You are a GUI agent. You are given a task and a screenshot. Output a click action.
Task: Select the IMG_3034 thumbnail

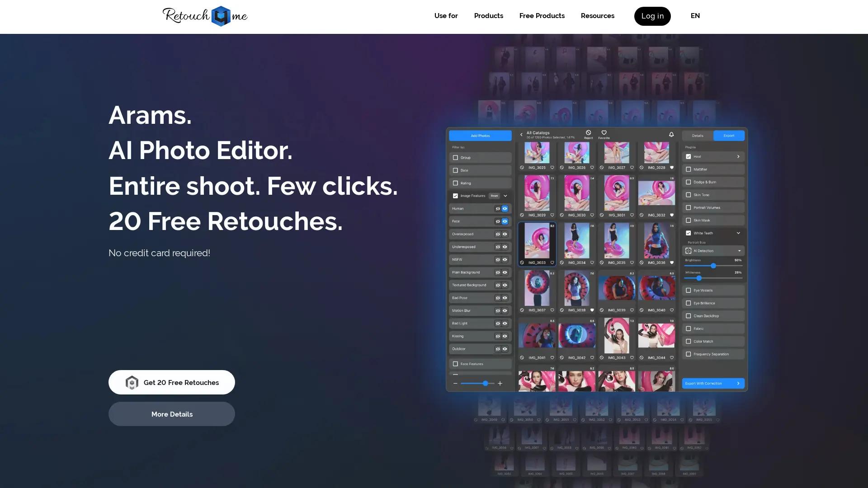[x=576, y=241]
